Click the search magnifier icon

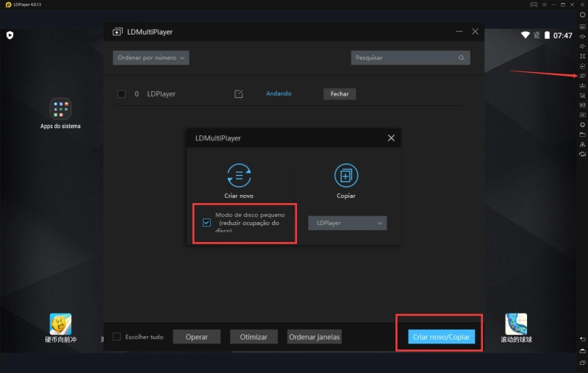[462, 57]
